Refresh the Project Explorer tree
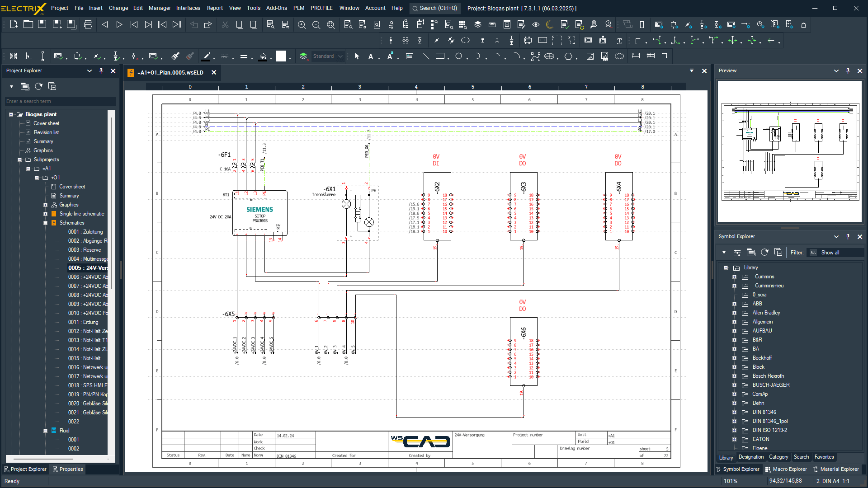Viewport: 868px width, 488px height. coord(38,86)
